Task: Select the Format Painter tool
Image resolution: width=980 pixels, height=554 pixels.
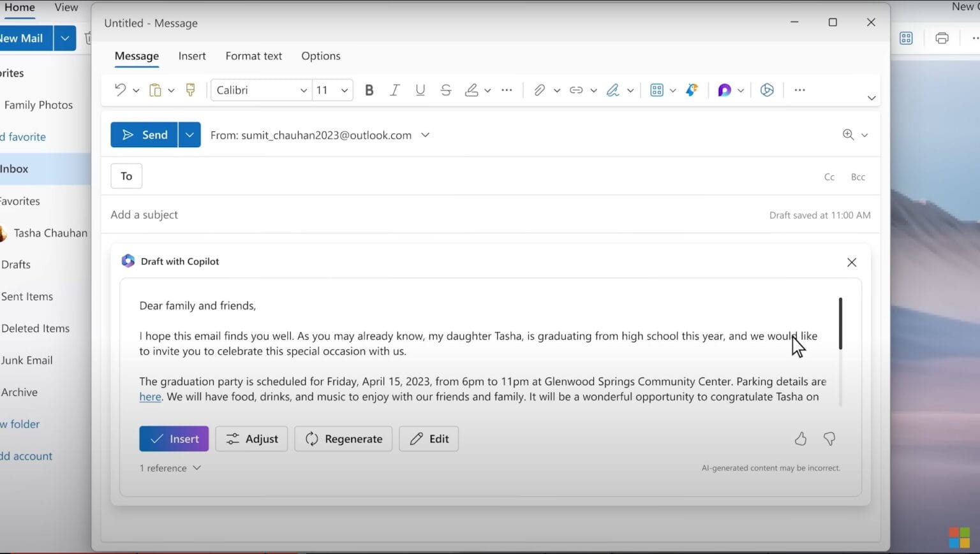Action: (x=189, y=90)
